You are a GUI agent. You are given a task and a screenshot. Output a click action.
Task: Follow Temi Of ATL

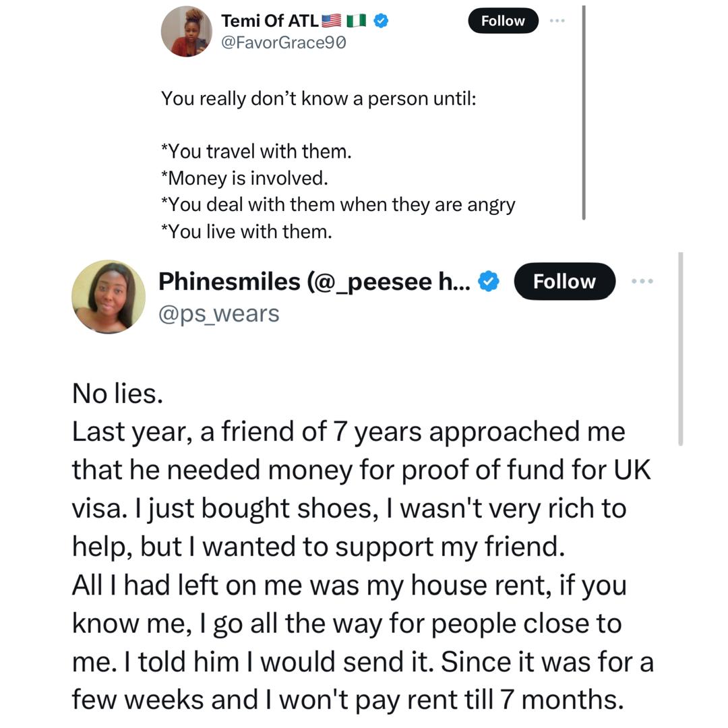503,21
